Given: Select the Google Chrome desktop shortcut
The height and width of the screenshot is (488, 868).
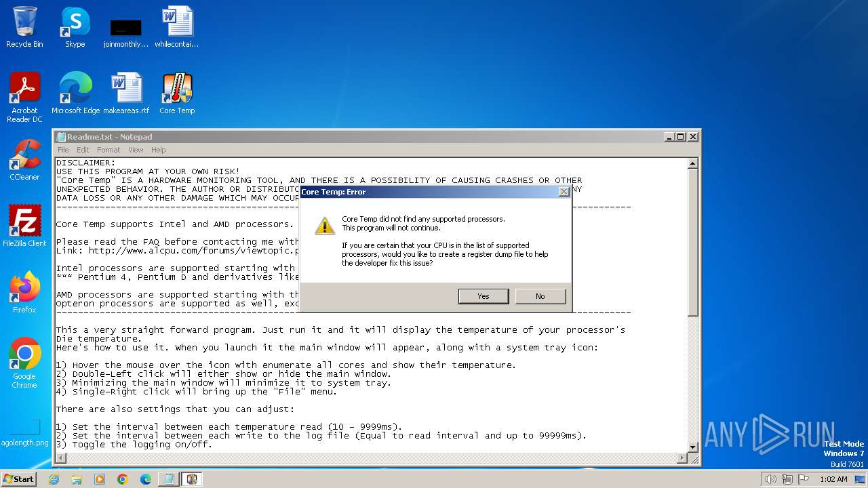Looking at the screenshot, I should (x=24, y=363).
